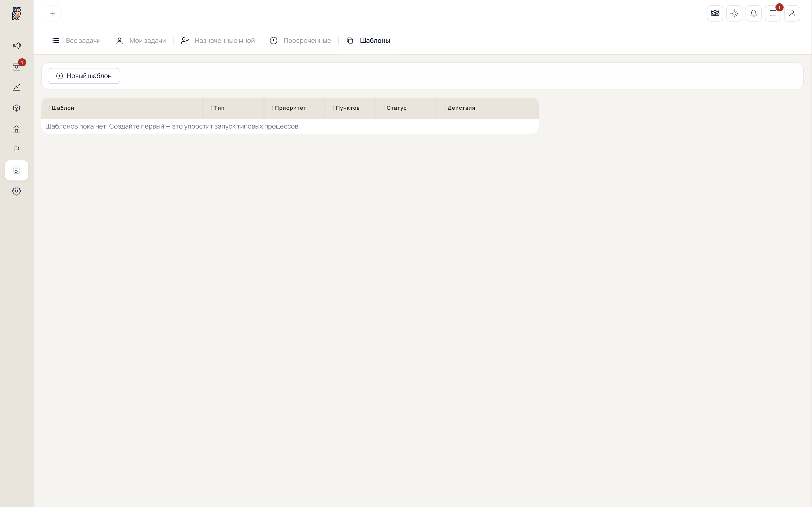Click the Статус column header handle
Viewport: 812px width, 507px height.
tap(384, 108)
